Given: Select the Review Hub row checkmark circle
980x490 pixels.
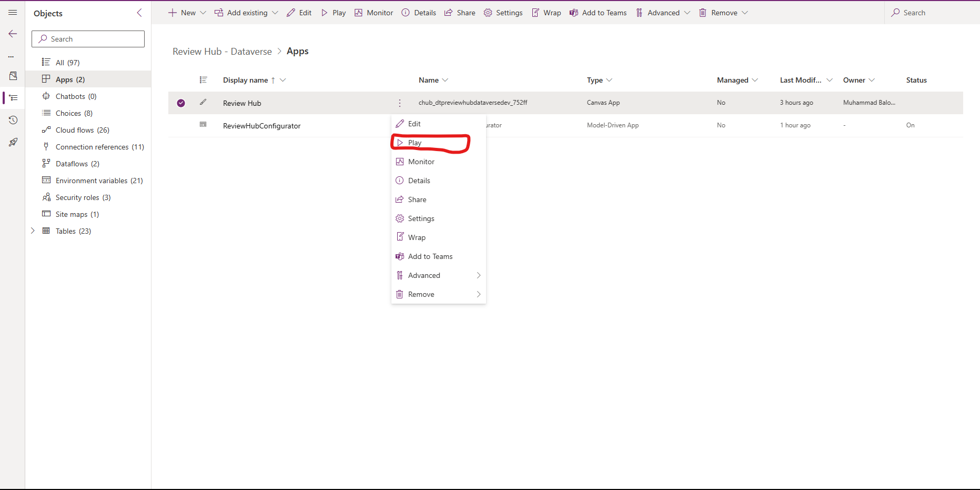Looking at the screenshot, I should 181,103.
